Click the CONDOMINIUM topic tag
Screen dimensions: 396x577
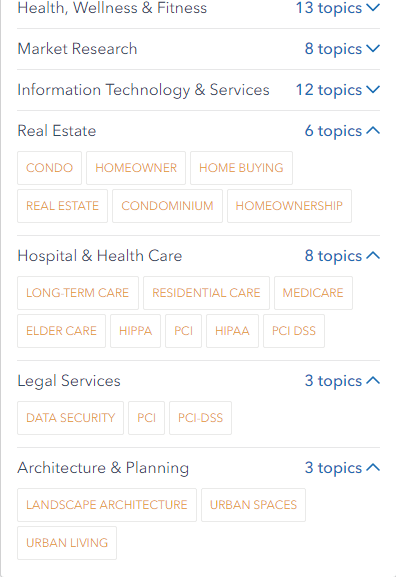pos(167,206)
